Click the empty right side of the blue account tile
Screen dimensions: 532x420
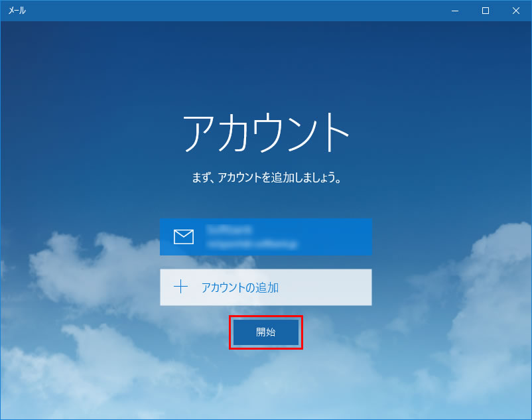coord(338,237)
